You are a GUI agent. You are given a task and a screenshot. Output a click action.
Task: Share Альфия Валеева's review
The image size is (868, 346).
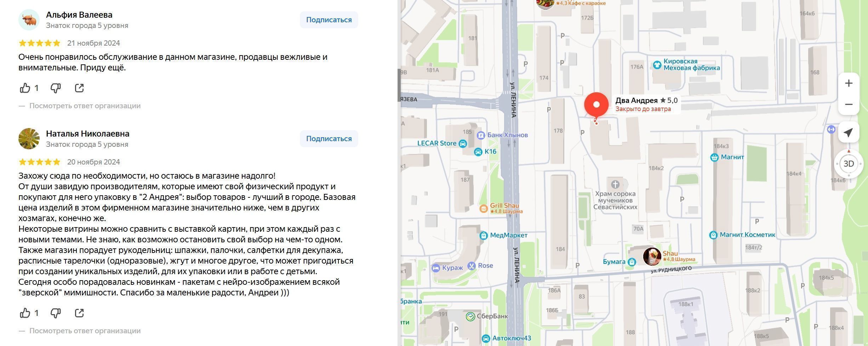[x=79, y=88]
